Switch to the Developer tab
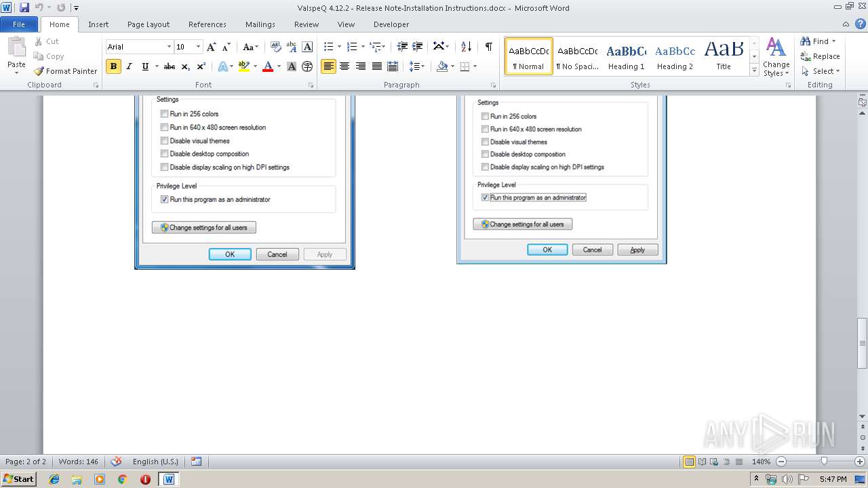 coord(391,24)
